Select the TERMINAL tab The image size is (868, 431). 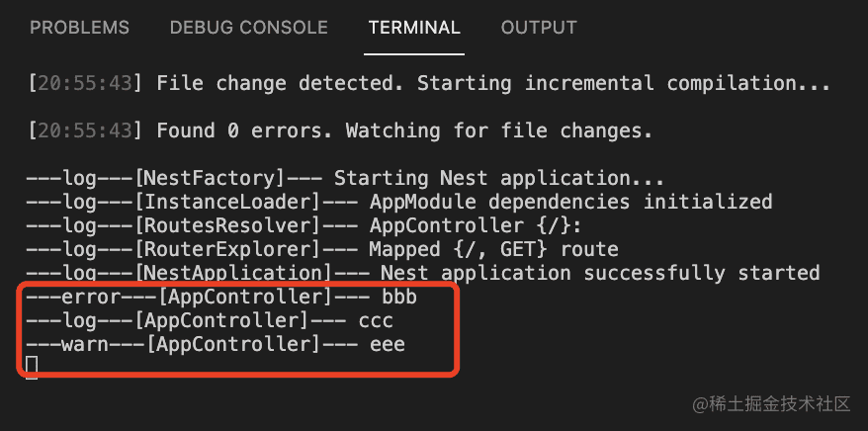click(414, 28)
